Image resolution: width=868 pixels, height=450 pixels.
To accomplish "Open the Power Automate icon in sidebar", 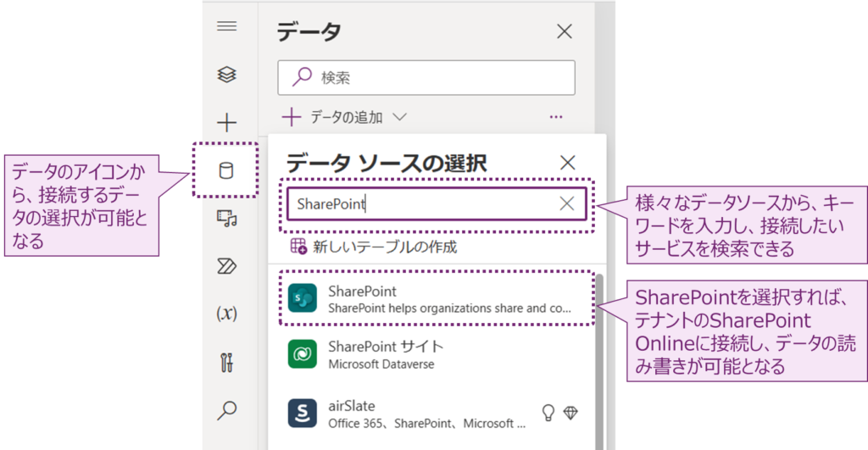I will point(227,266).
